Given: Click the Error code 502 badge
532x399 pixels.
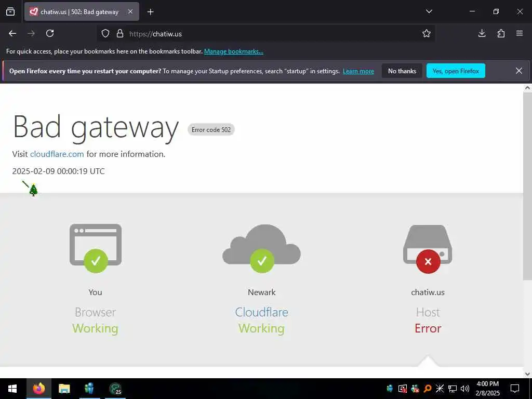Looking at the screenshot, I should coord(211,129).
